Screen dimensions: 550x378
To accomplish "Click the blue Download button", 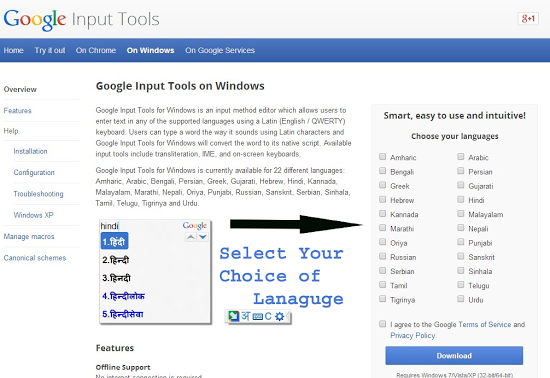I will 454,356.
